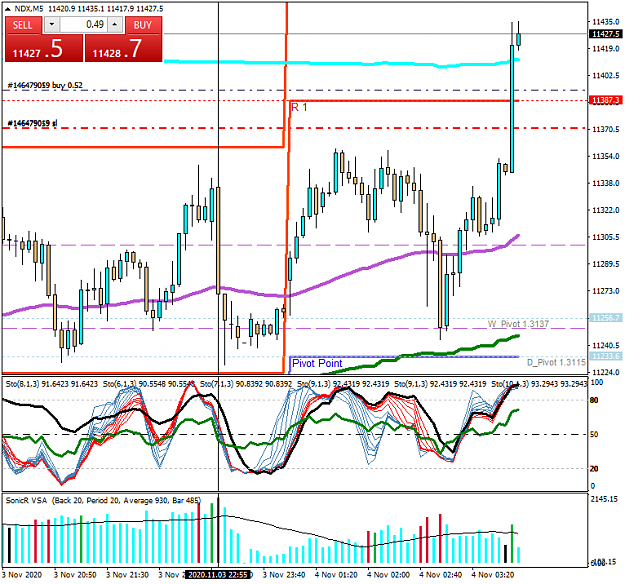Viewport: 625px width, 584px height.
Task: Click the sell price 11427.5 panel
Action: pos(44,48)
